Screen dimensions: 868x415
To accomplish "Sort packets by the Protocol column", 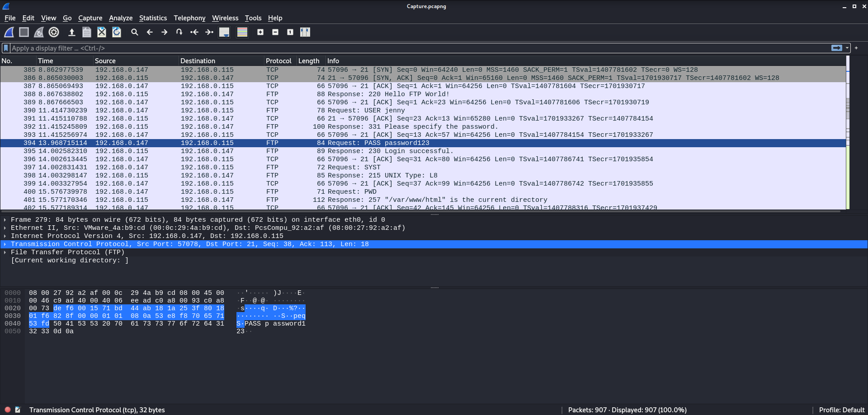I will pos(280,61).
